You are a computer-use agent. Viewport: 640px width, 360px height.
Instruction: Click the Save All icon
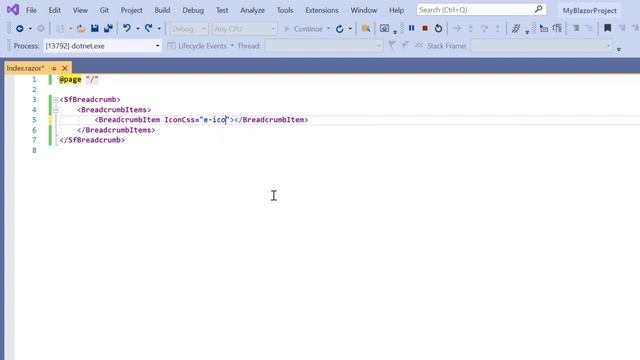108,29
